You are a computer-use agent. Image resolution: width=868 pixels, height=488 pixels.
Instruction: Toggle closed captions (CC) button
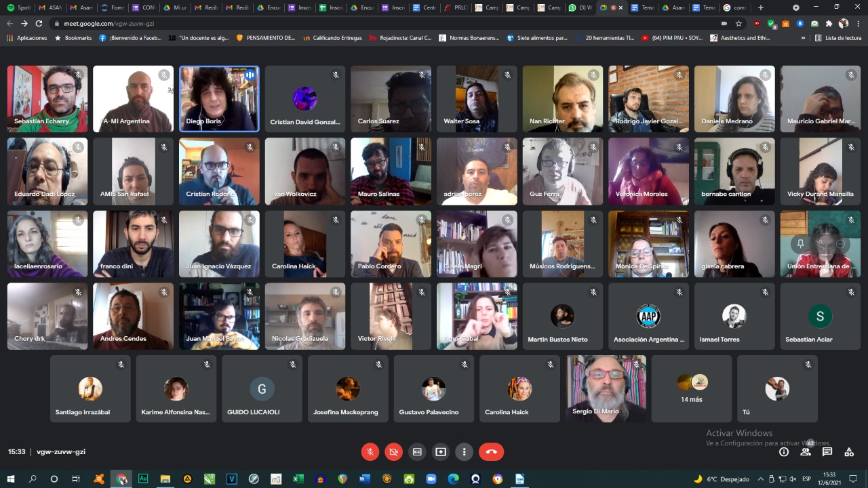point(417,452)
